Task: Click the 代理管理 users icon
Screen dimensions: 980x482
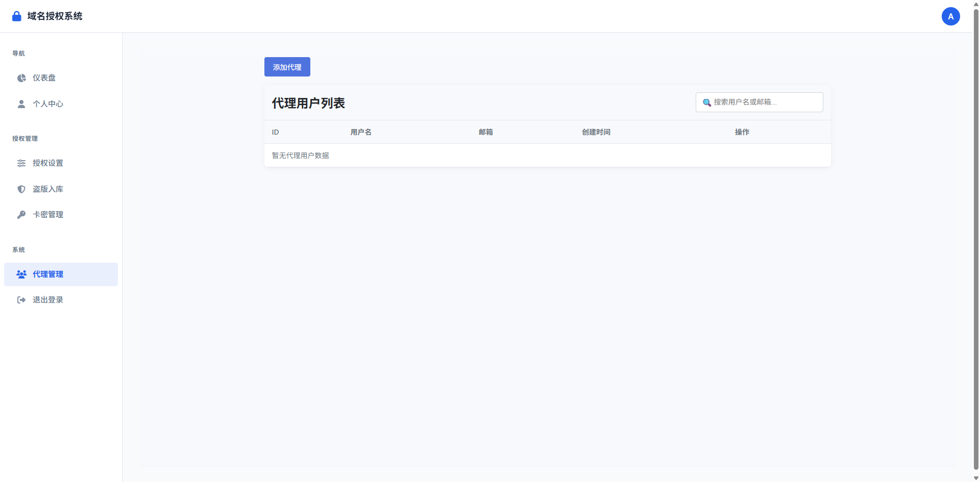Action: (21, 274)
